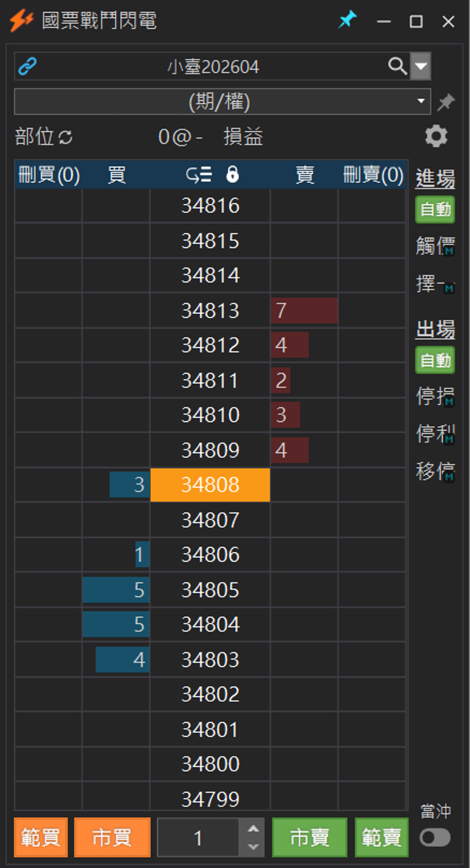The height and width of the screenshot is (868, 470).
Task: Increase order quantity with up arrow
Action: click(253, 829)
